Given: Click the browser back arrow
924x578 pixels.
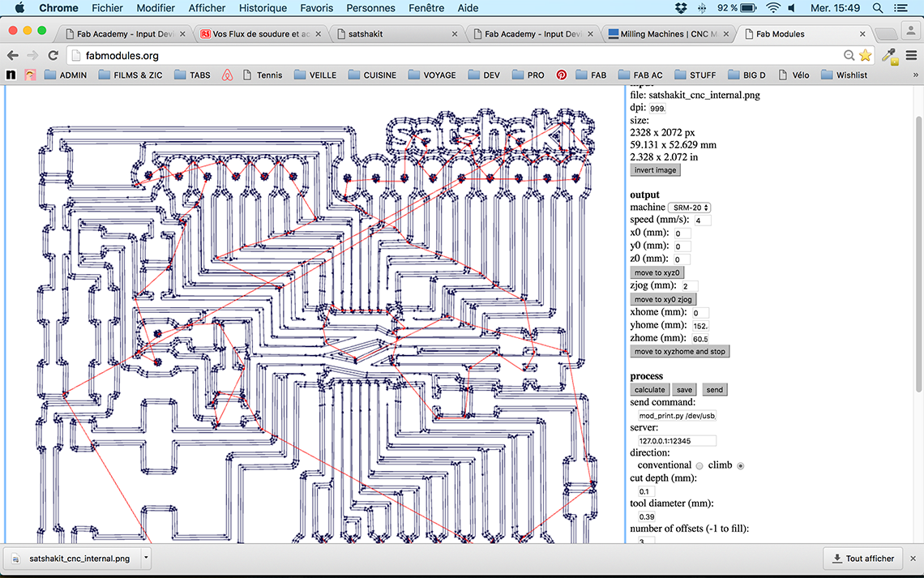Looking at the screenshot, I should (12, 55).
